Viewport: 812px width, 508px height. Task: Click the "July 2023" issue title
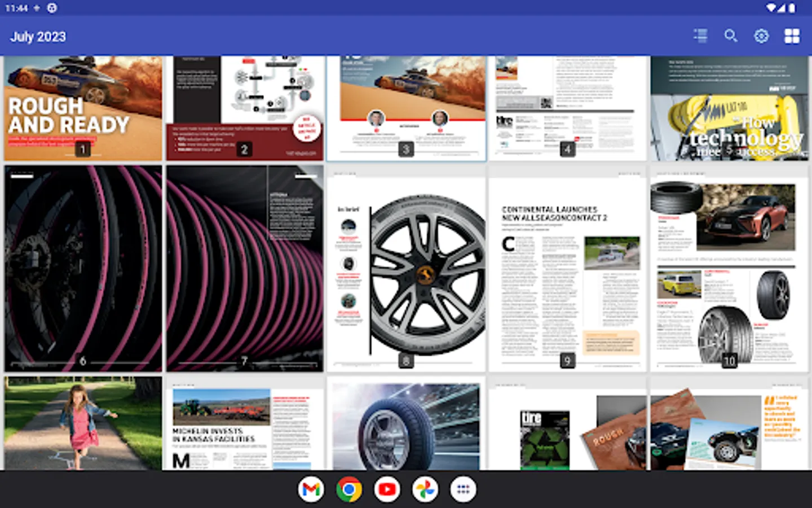coord(38,37)
